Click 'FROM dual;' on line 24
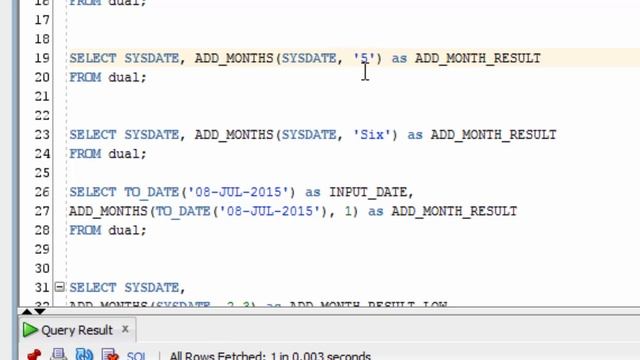 coord(108,154)
